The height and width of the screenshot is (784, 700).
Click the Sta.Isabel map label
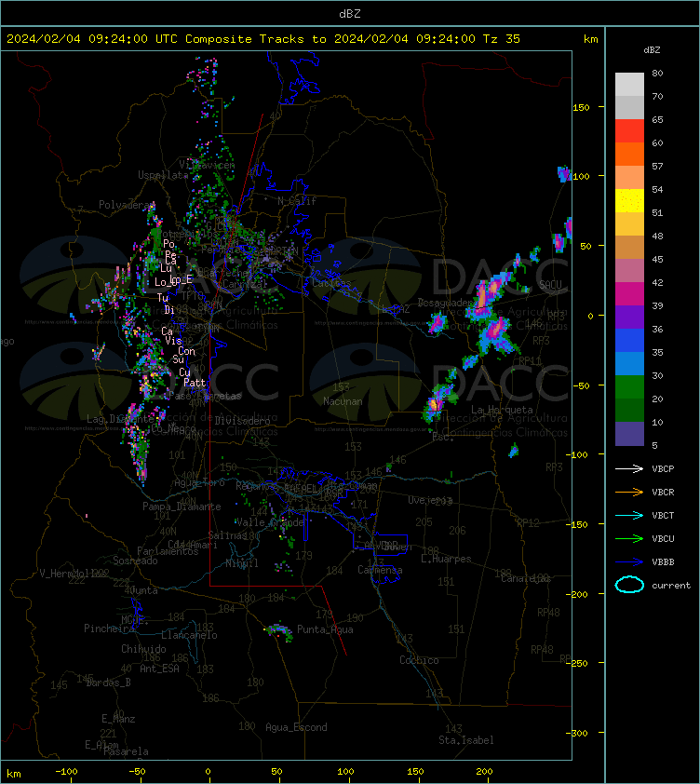[466, 740]
